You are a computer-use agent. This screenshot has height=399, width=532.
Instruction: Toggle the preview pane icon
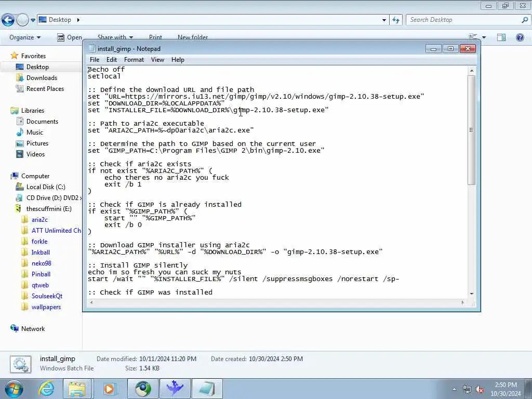[x=501, y=37]
